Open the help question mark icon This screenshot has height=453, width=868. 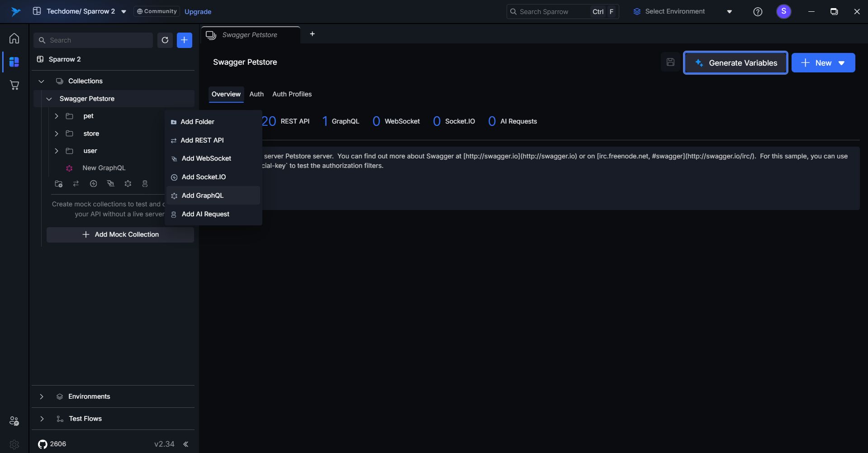[758, 12]
